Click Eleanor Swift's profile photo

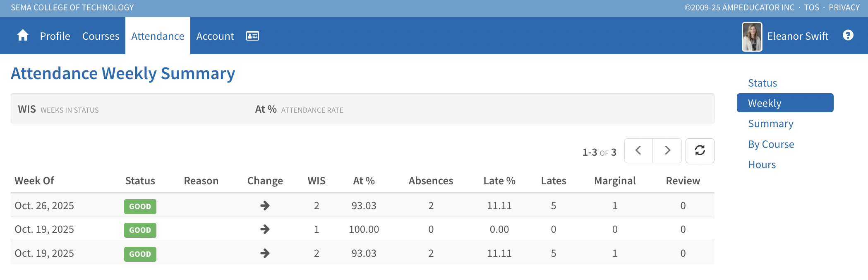pos(752,36)
